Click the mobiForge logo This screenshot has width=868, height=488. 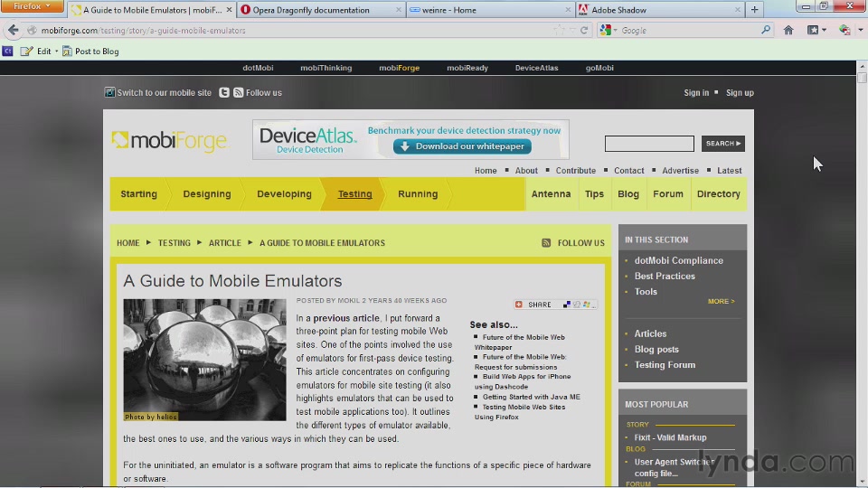[169, 141]
